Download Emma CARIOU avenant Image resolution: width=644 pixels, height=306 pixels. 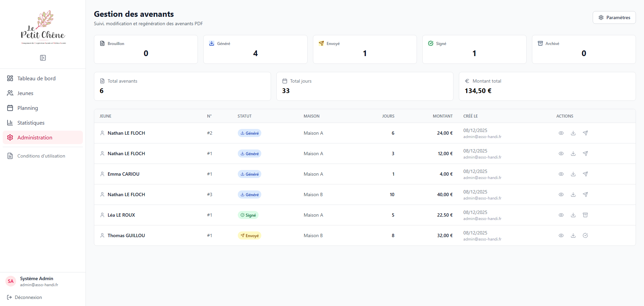coord(573,174)
